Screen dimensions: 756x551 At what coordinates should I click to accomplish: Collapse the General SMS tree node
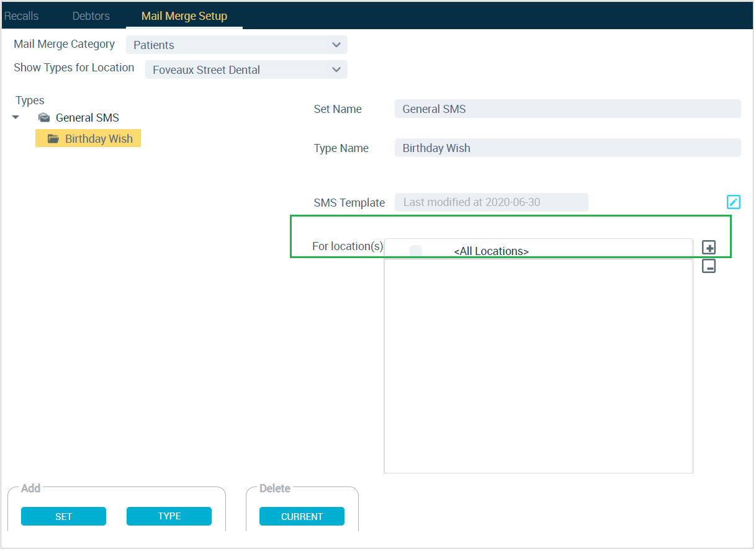[16, 117]
